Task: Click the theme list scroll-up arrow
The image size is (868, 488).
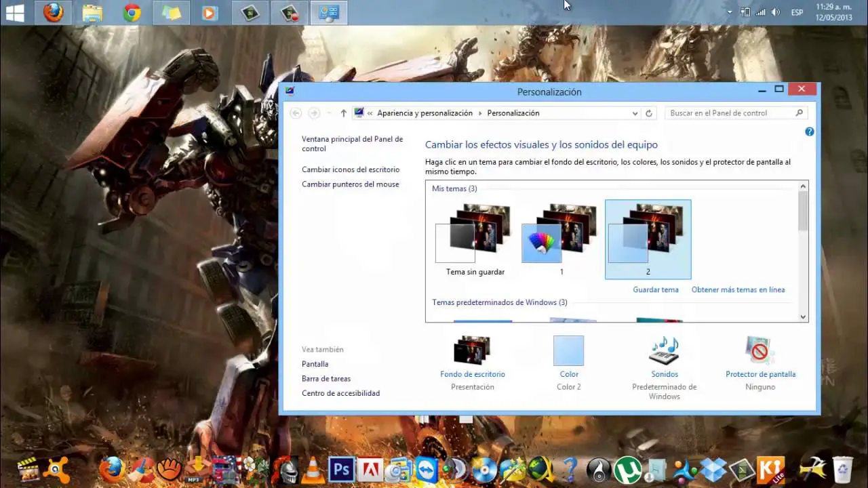Action: coord(804,186)
